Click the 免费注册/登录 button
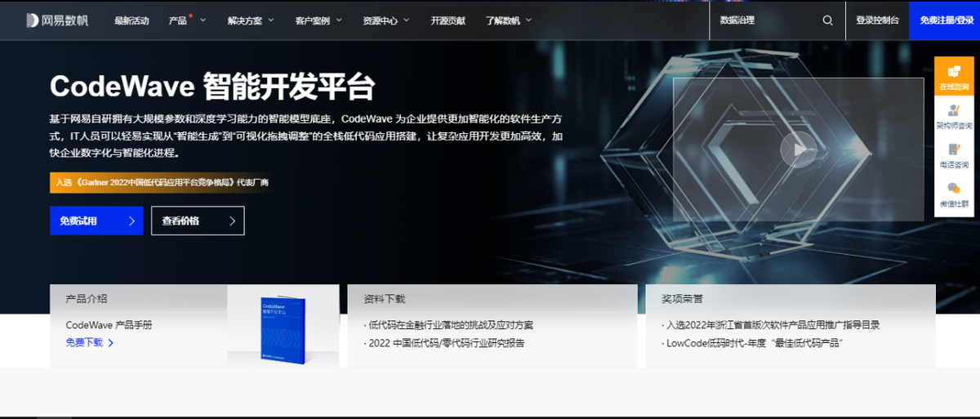The height and width of the screenshot is (419, 980). 944,20
